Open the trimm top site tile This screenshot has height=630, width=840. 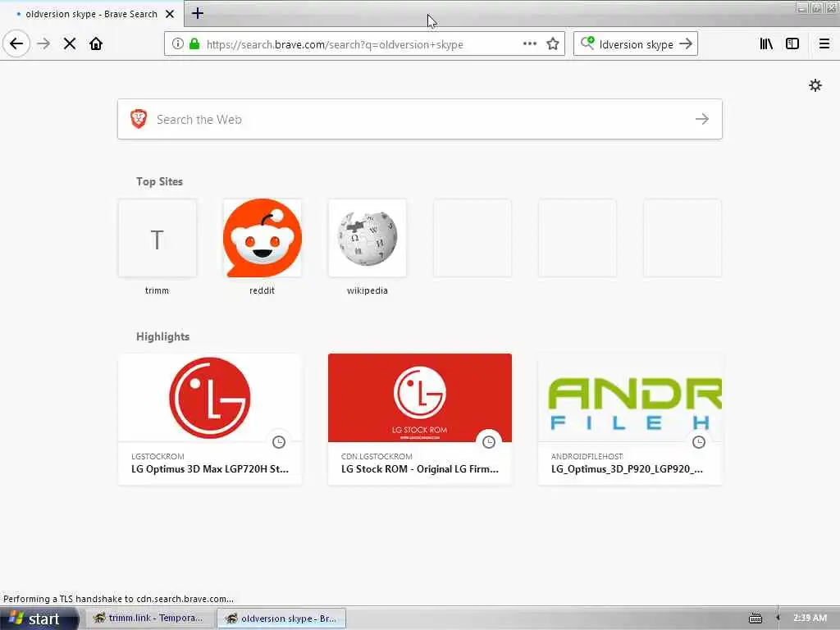pyautogui.click(x=157, y=239)
